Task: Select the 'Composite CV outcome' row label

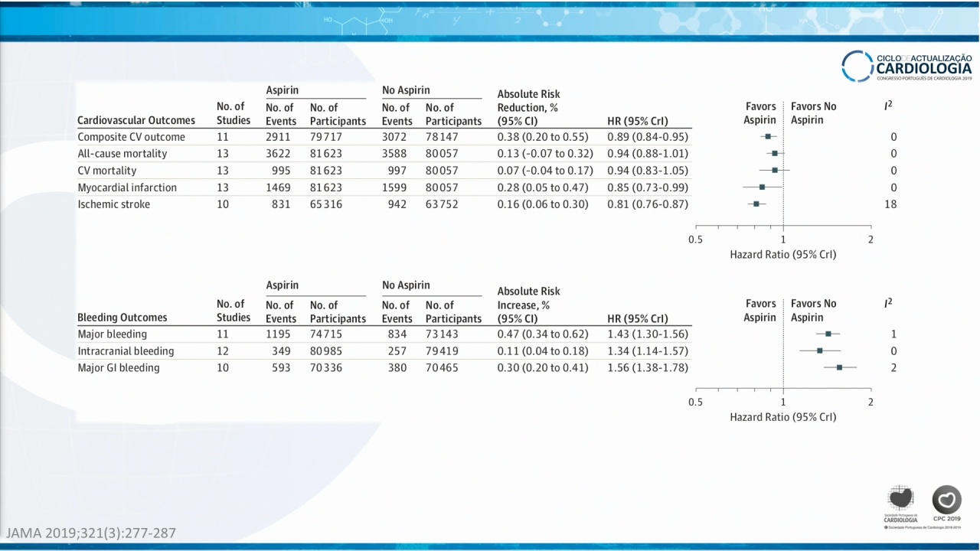Action: [131, 137]
